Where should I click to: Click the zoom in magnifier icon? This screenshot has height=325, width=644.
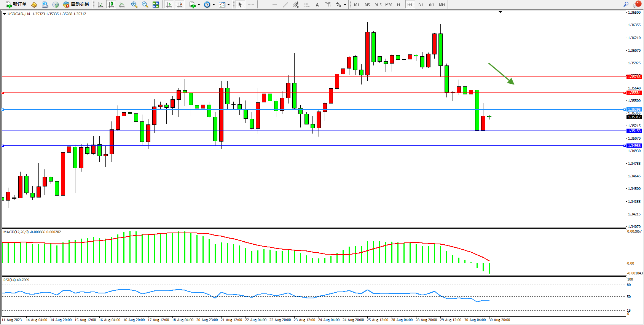tap(134, 5)
